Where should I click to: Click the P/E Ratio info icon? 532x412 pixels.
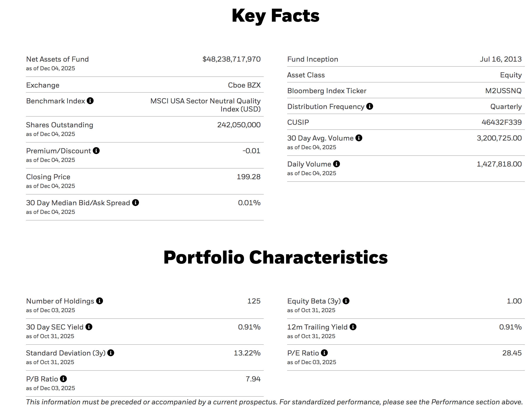pyautogui.click(x=324, y=353)
